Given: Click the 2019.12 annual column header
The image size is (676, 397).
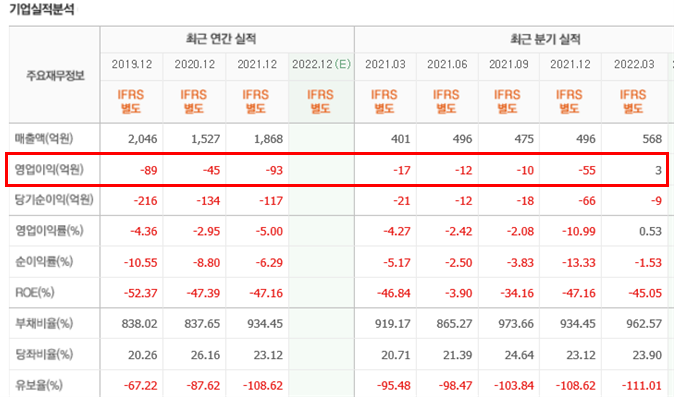Looking at the screenshot, I should (x=132, y=65).
